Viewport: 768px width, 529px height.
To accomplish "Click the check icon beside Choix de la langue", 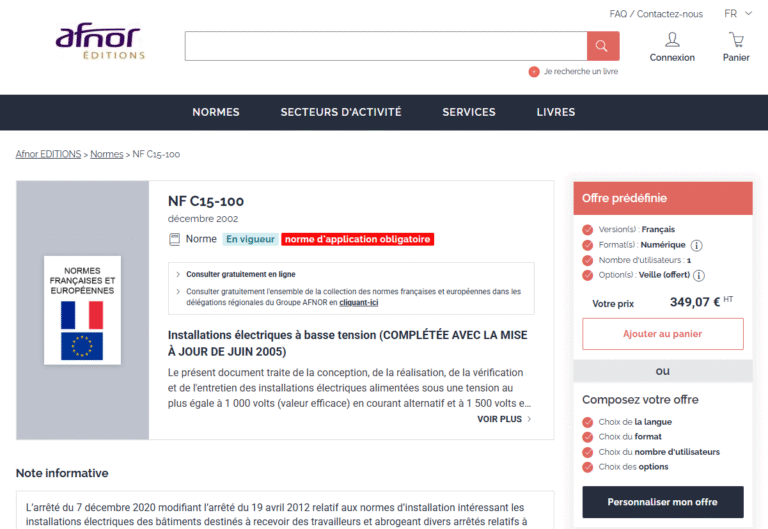I will pos(588,422).
